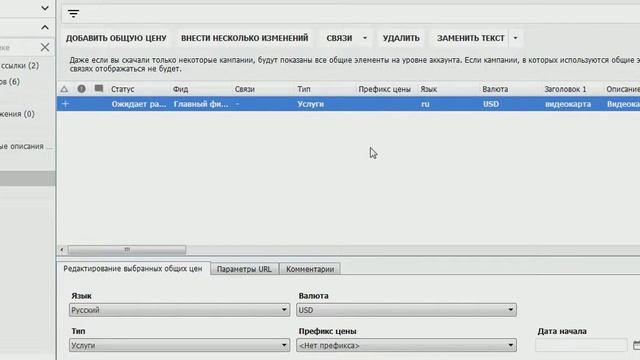Click the scrollbar left arrow
The width and height of the screenshot is (640, 360).
click(x=62, y=249)
